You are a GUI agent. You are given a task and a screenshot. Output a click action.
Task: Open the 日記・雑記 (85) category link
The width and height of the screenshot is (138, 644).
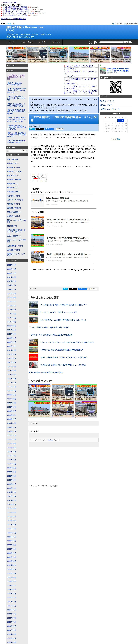pyautogui.click(x=13, y=159)
